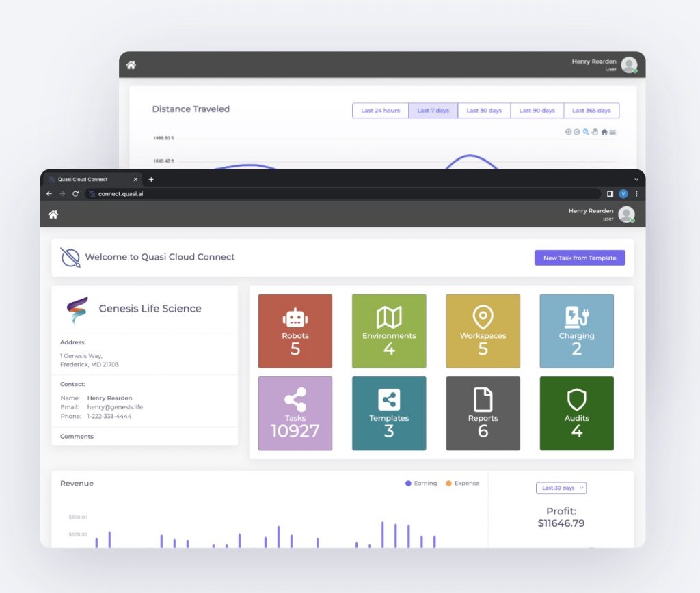Image resolution: width=700 pixels, height=593 pixels.
Task: Open the Reports document tile
Action: (483, 413)
